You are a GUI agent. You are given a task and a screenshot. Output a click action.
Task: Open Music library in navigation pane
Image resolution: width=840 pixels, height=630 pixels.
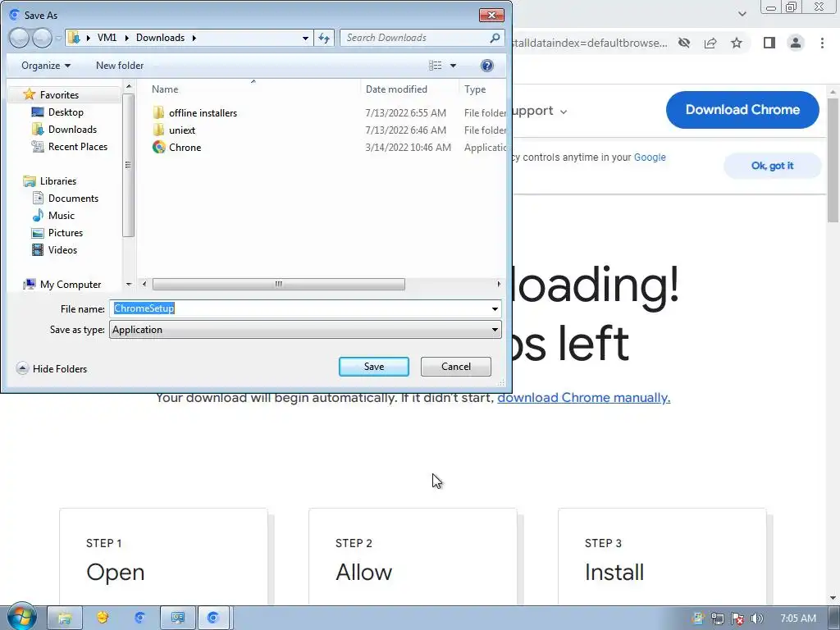point(61,216)
